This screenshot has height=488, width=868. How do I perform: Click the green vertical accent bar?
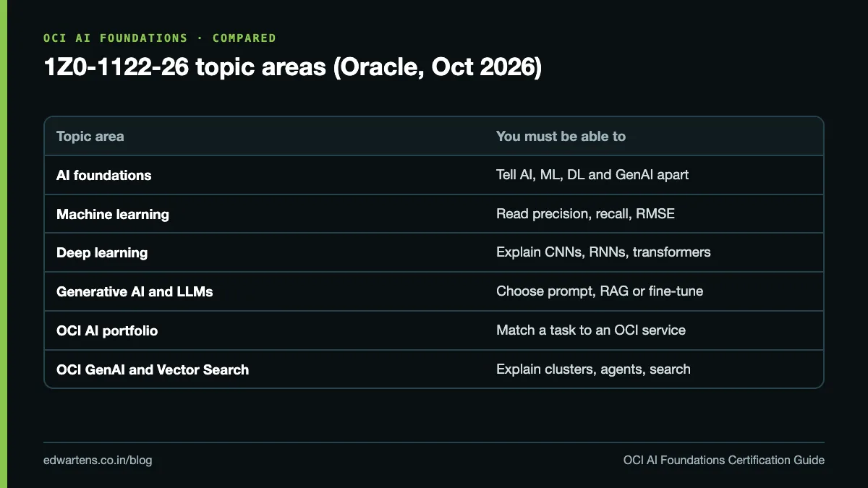tap(4, 244)
